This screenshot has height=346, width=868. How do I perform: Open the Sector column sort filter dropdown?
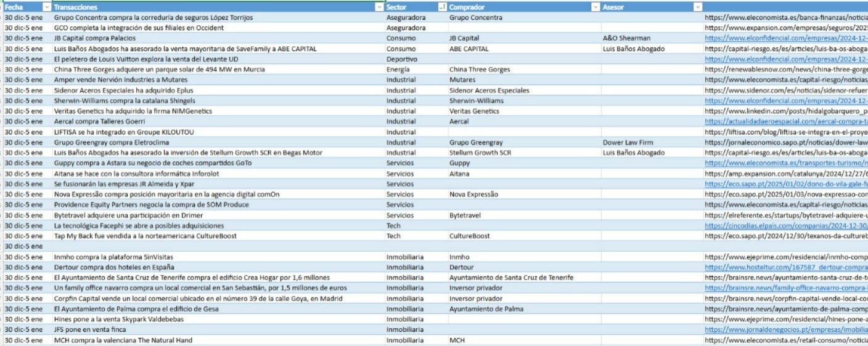click(442, 7)
